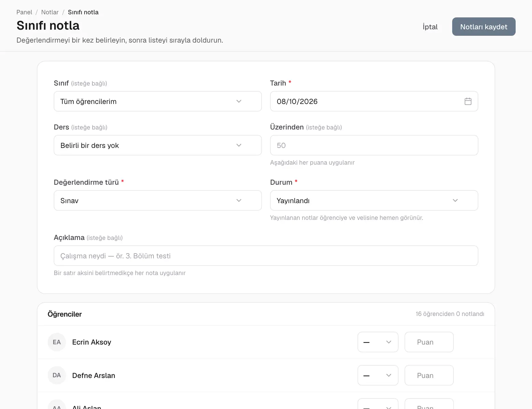
Task: Click the DA avatar for Defne Arslan
Action: [57, 375]
